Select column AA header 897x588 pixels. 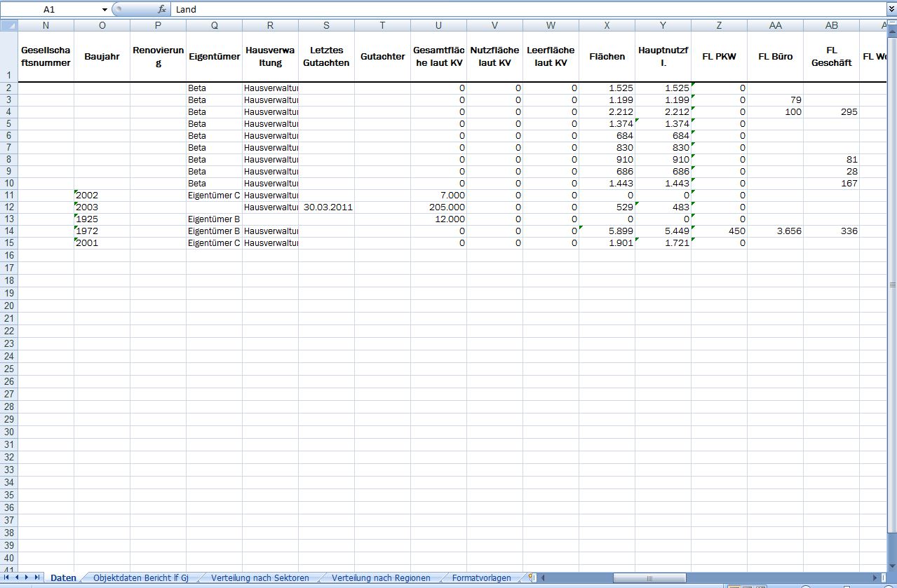pos(776,25)
